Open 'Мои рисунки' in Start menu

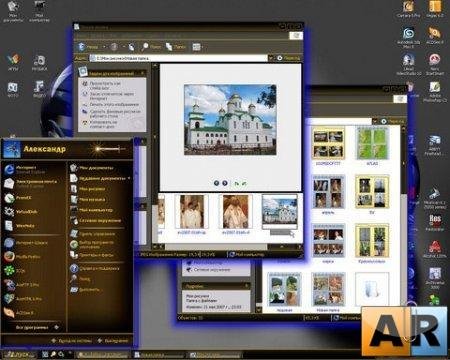tap(88, 189)
